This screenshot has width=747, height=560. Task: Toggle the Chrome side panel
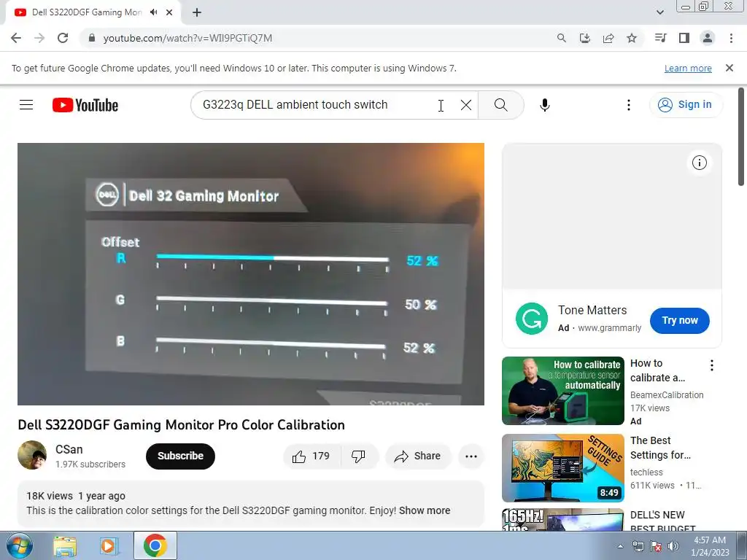684,38
